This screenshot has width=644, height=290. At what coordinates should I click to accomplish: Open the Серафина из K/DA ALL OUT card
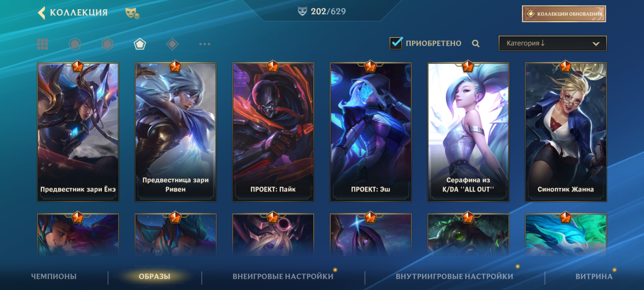[x=468, y=132]
